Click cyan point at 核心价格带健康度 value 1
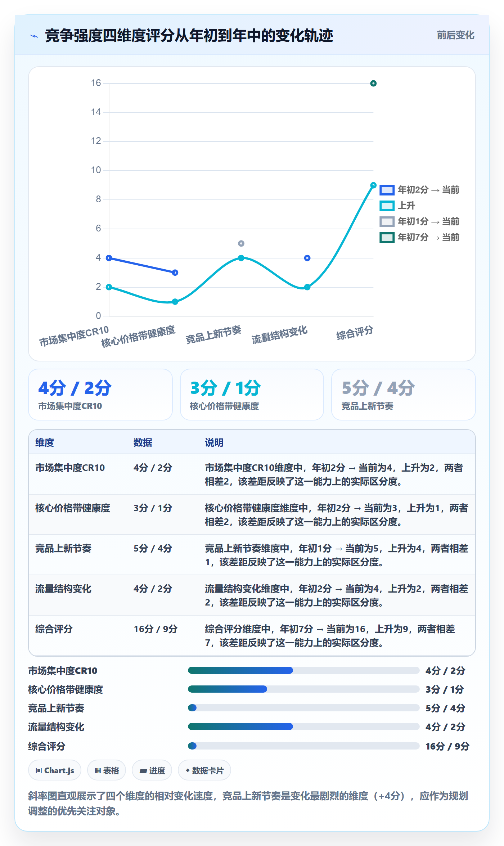The image size is (504, 846). point(175,302)
